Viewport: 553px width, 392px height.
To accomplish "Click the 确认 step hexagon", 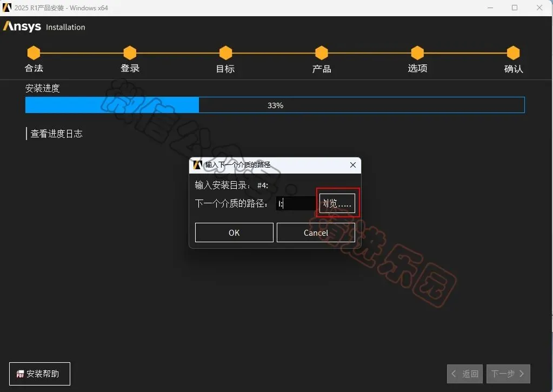I will click(514, 53).
